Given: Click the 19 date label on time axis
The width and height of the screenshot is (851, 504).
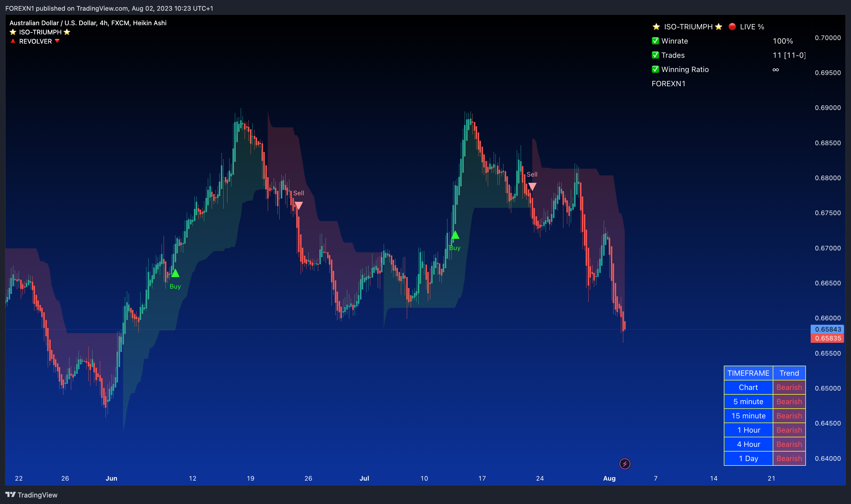Looking at the screenshot, I should tap(251, 478).
